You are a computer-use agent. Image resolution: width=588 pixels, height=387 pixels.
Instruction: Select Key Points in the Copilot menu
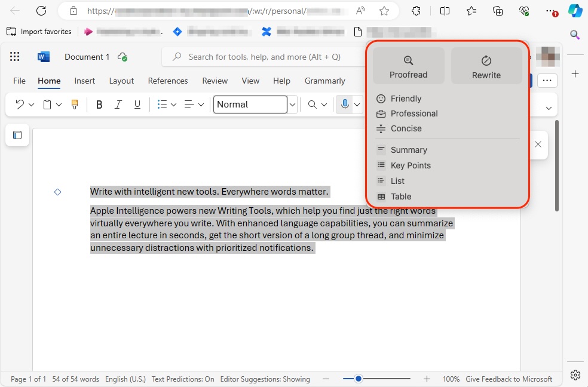(411, 165)
